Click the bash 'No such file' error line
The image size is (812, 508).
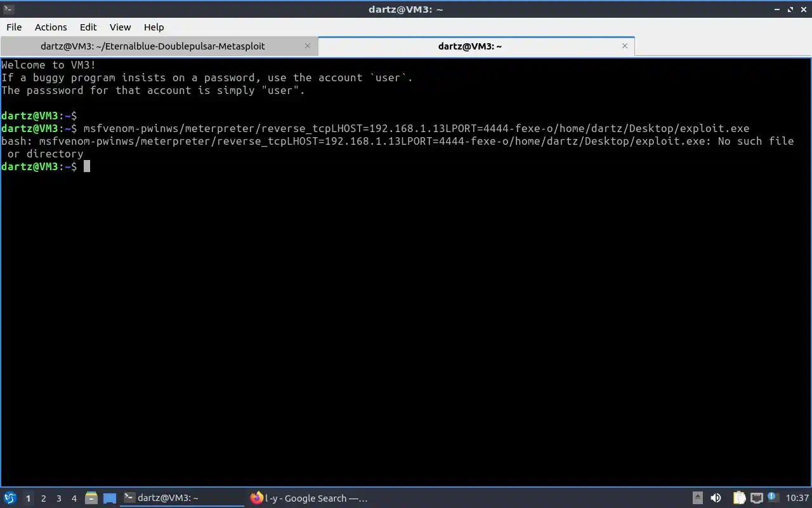click(398, 141)
